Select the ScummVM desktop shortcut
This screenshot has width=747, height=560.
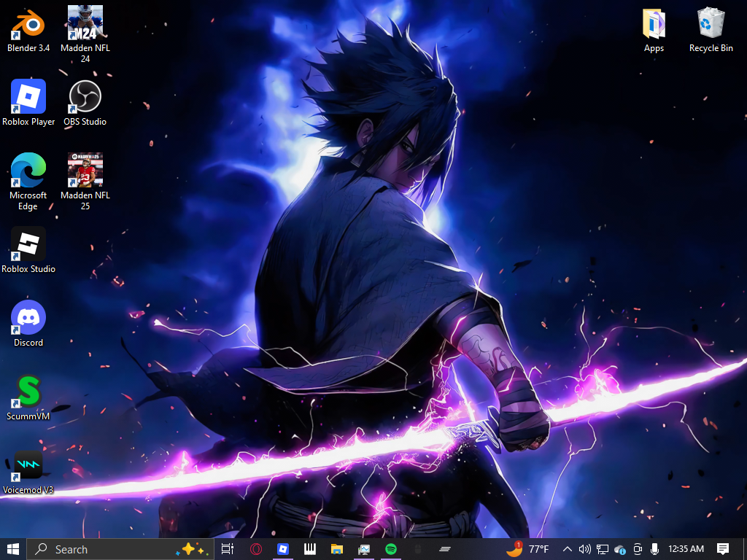(x=28, y=397)
